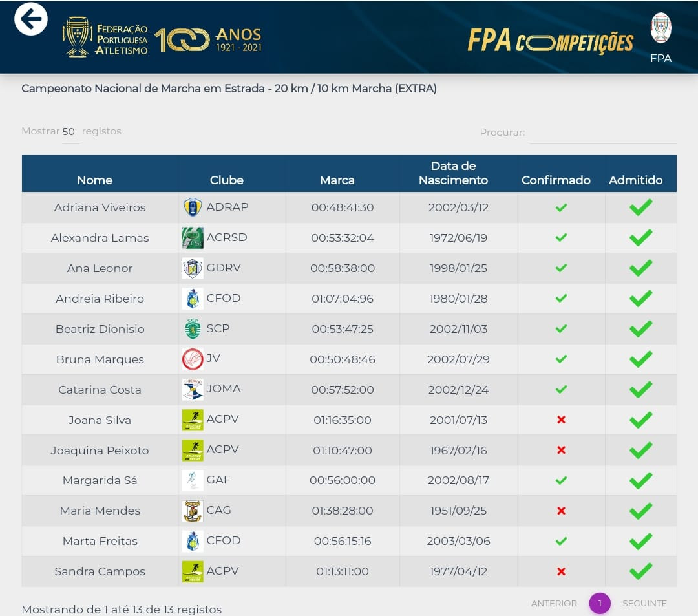Click the ADRAP club badge
This screenshot has height=616, width=698.
click(193, 207)
